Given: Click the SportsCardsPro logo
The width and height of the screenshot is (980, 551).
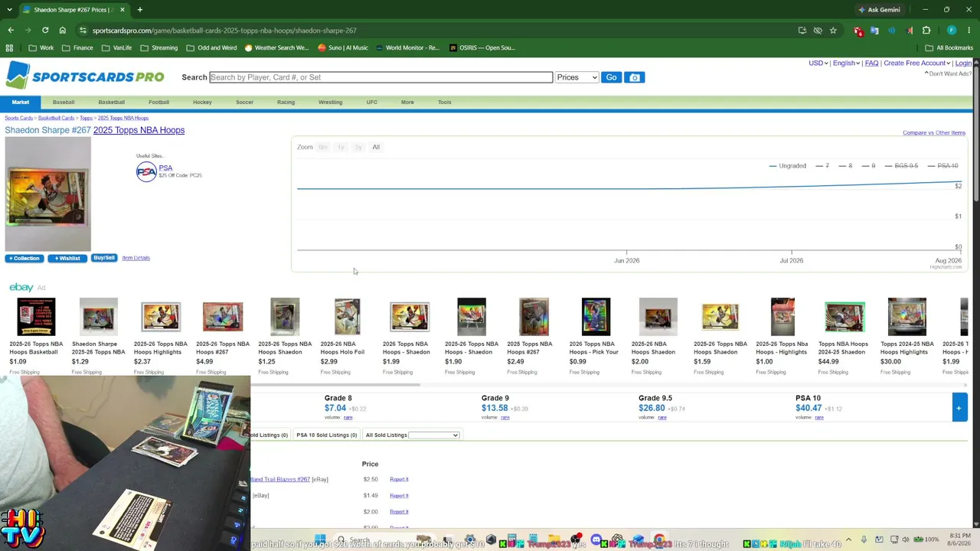Looking at the screenshot, I should pos(85,77).
